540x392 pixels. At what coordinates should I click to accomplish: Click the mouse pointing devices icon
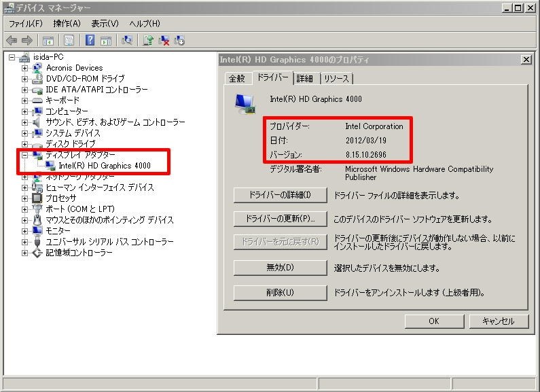click(x=37, y=219)
